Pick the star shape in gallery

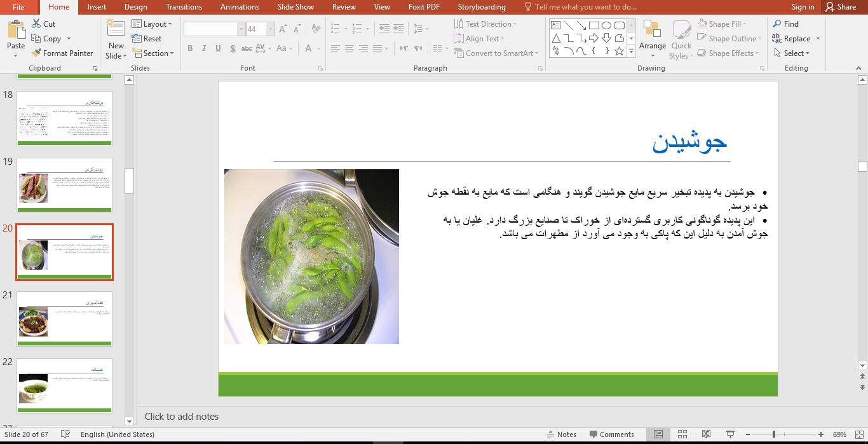pos(619,52)
